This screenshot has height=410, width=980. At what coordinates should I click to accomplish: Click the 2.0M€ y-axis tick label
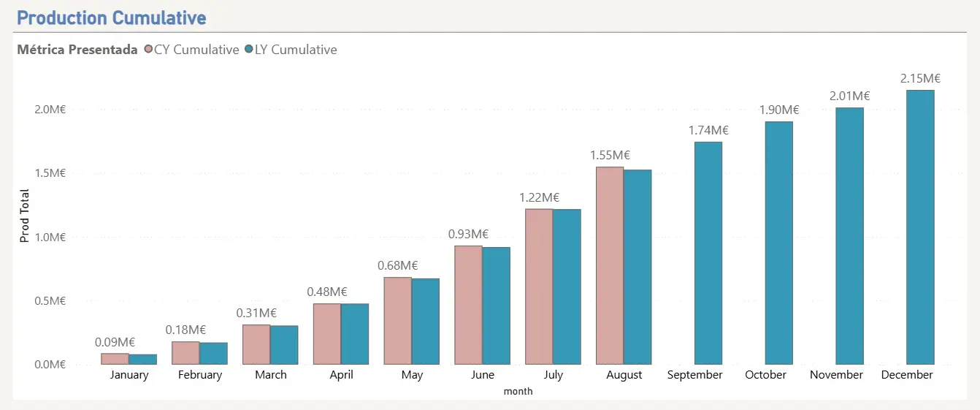pyautogui.click(x=50, y=110)
